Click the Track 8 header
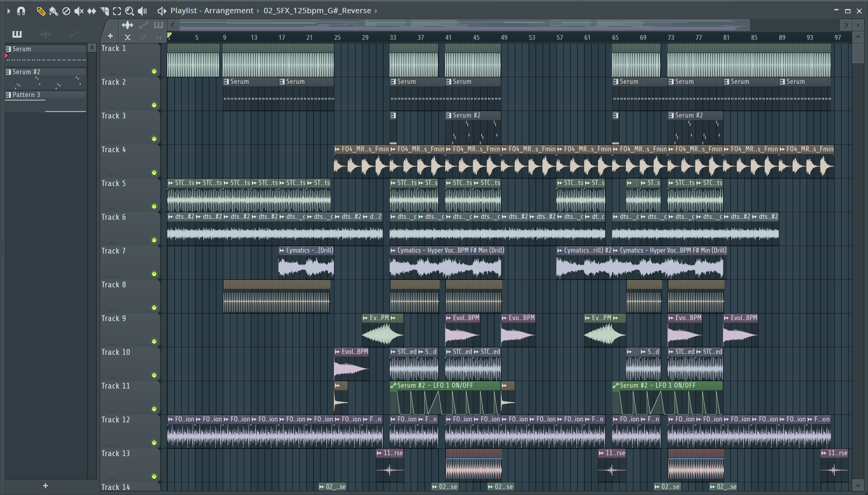The image size is (868, 495). (x=130, y=296)
